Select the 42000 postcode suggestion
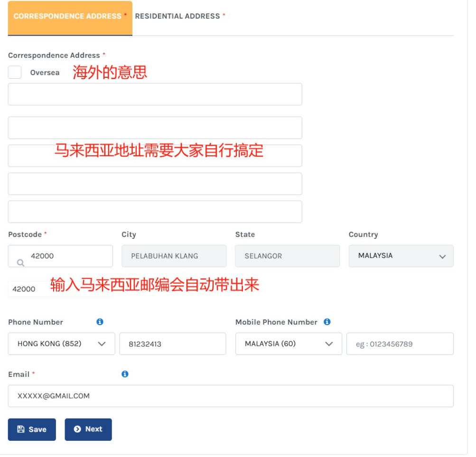The image size is (476, 457). (60, 289)
